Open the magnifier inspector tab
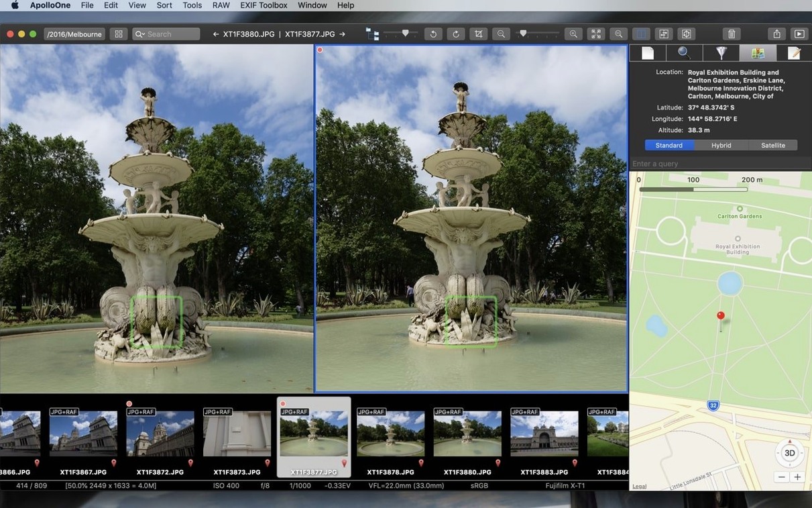The width and height of the screenshot is (812, 508). point(684,53)
